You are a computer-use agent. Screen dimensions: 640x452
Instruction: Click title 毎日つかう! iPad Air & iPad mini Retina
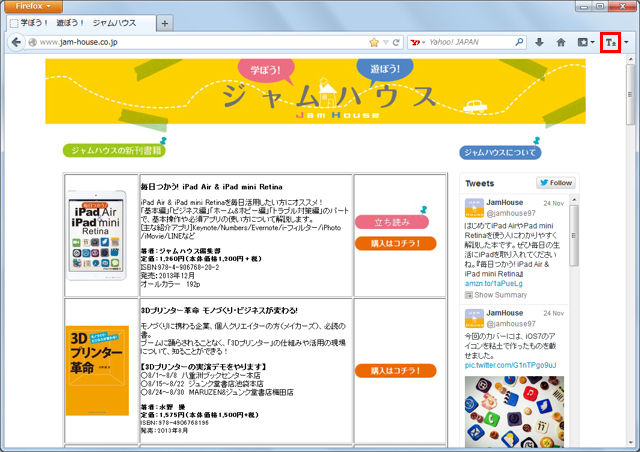(211, 187)
